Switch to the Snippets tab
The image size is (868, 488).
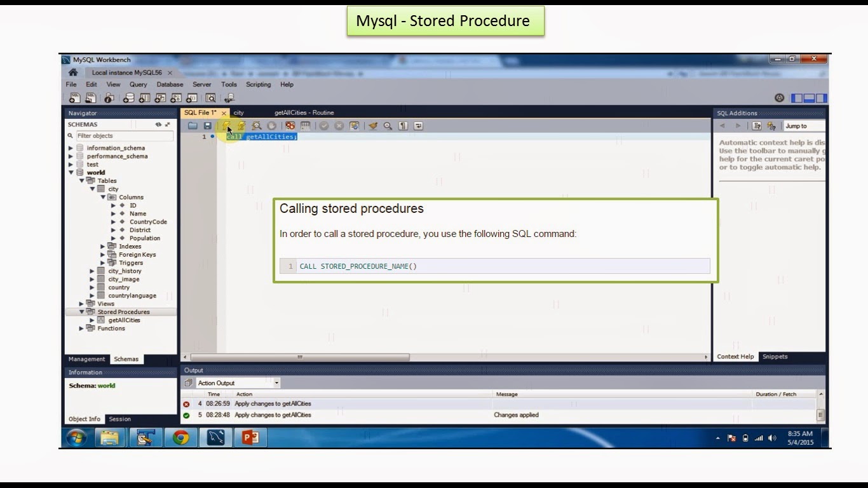(x=775, y=356)
